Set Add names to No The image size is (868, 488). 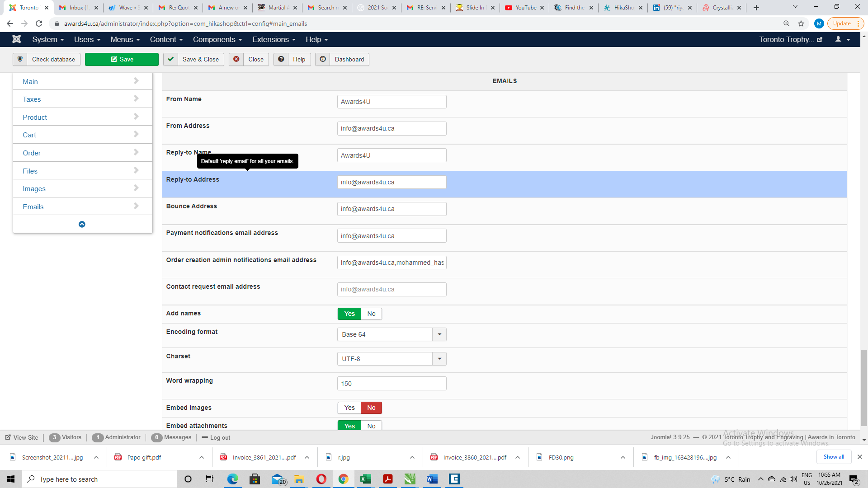pyautogui.click(x=371, y=314)
